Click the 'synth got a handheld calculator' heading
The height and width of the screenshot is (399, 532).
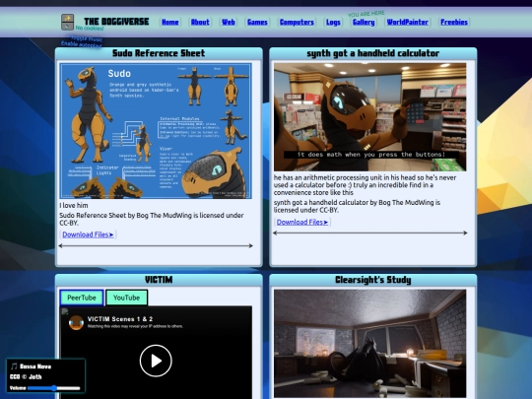tap(372, 53)
